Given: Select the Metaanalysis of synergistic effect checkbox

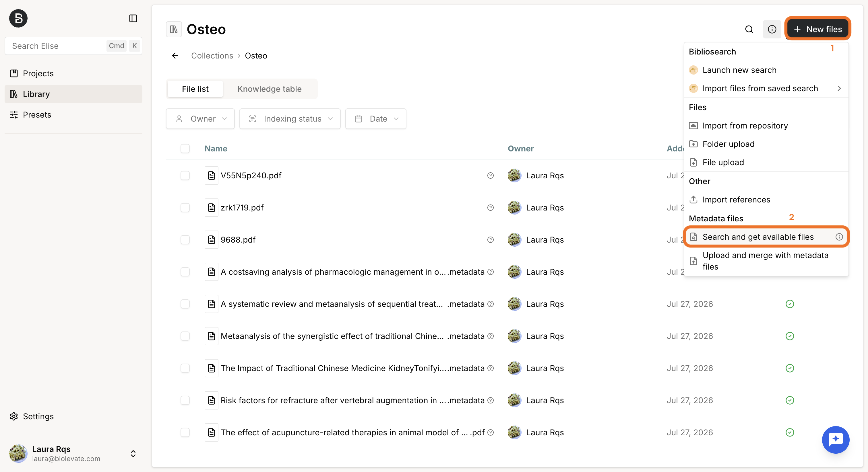Looking at the screenshot, I should pos(185,336).
